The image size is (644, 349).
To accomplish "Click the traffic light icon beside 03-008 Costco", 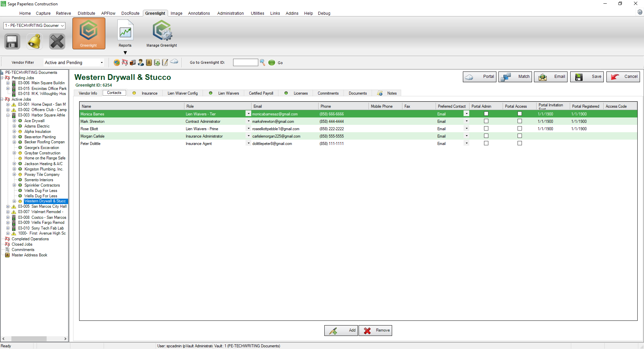I will point(14,217).
